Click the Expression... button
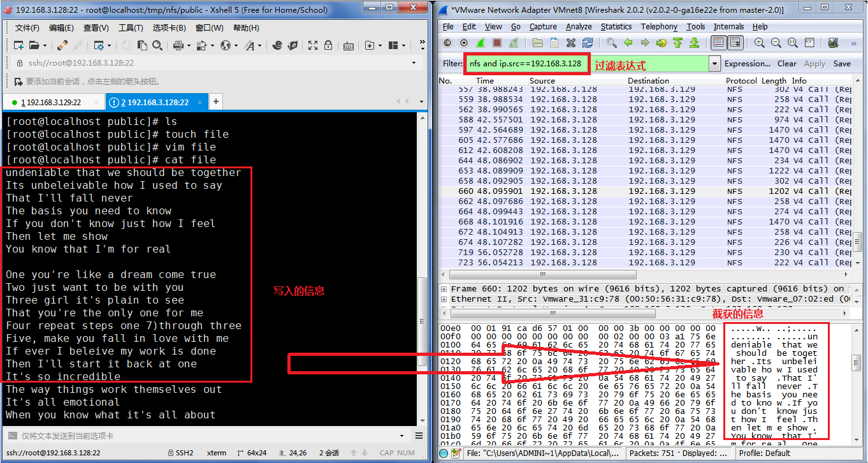The image size is (868, 463). coord(747,64)
